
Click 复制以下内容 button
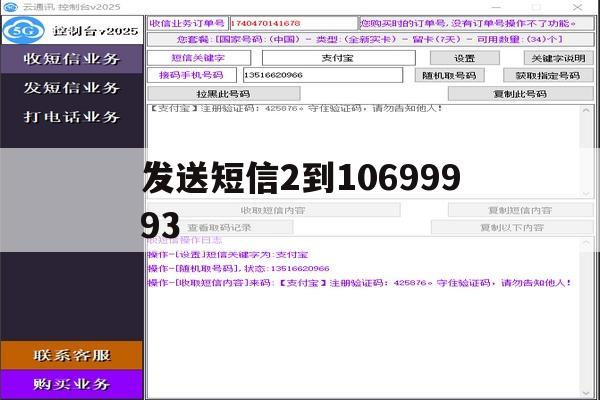512,227
